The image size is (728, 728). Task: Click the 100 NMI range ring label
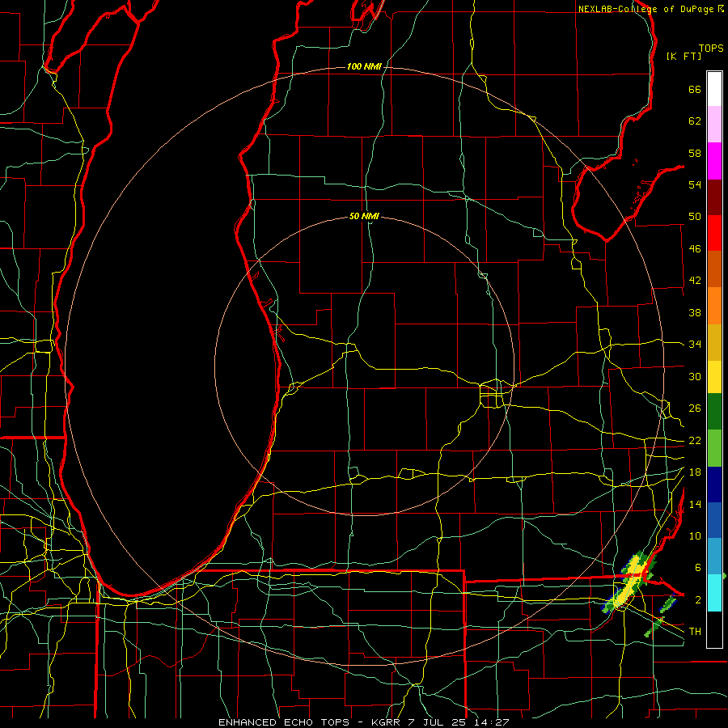tap(364, 67)
